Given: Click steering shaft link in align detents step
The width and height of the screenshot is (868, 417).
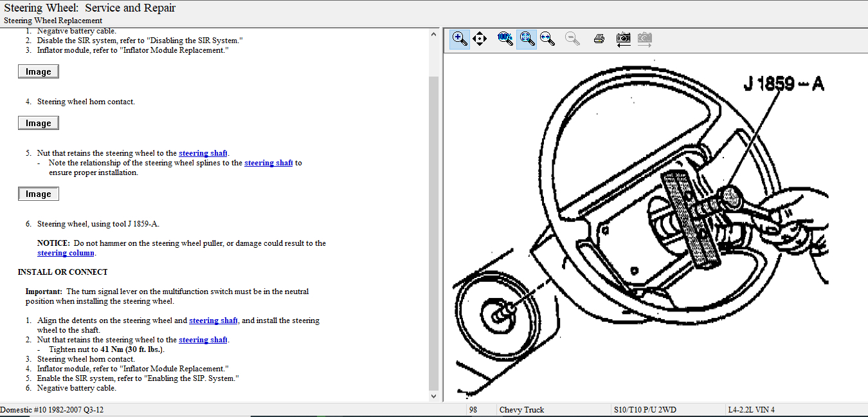Looking at the screenshot, I should tap(213, 320).
